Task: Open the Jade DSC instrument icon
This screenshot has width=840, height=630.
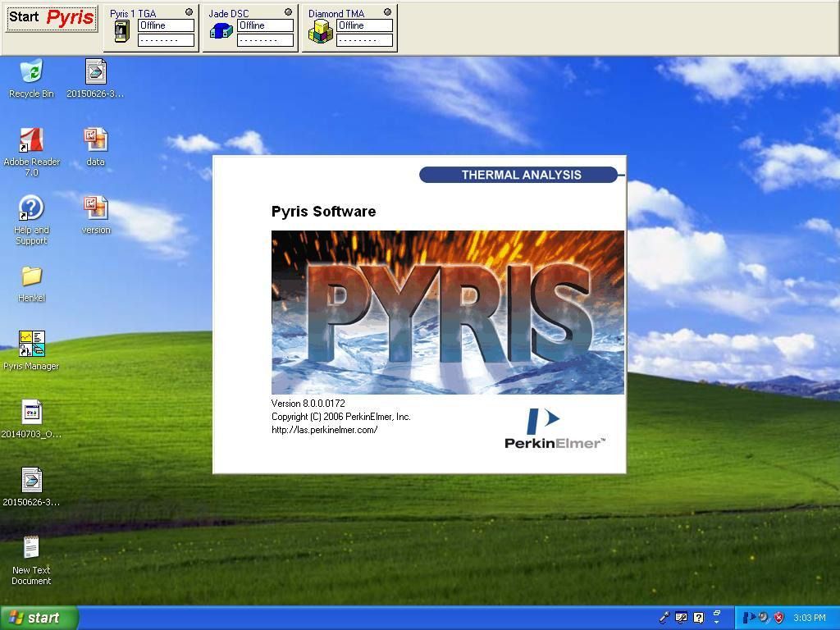Action: (x=221, y=32)
